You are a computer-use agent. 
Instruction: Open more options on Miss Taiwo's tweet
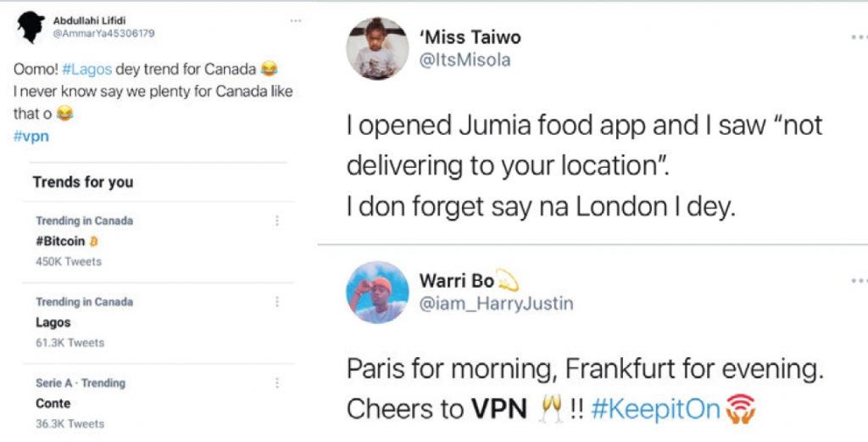(x=860, y=37)
